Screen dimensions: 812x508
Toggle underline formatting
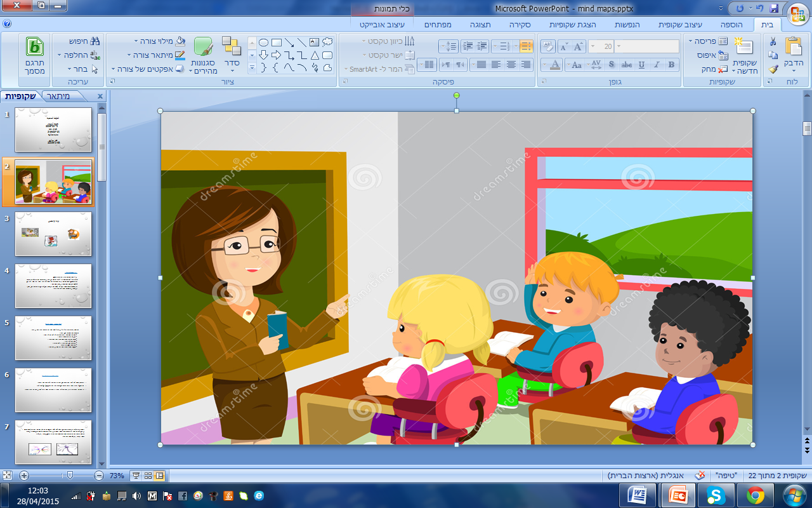tap(642, 65)
